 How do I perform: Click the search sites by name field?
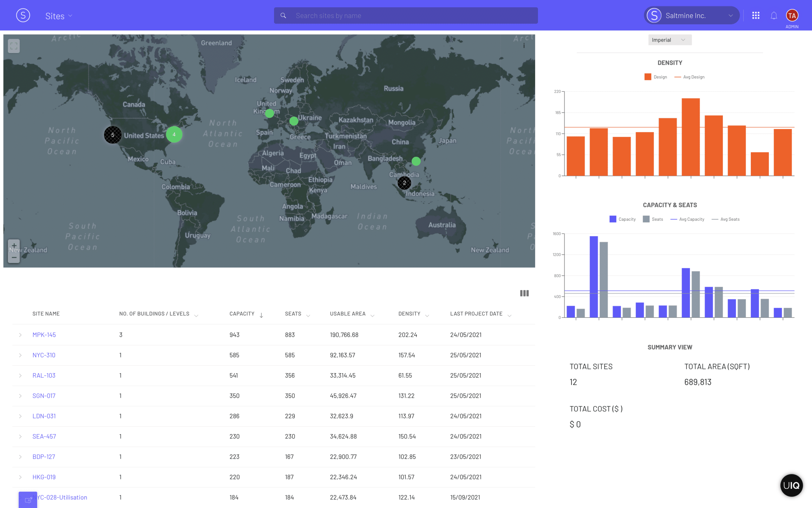406,16
